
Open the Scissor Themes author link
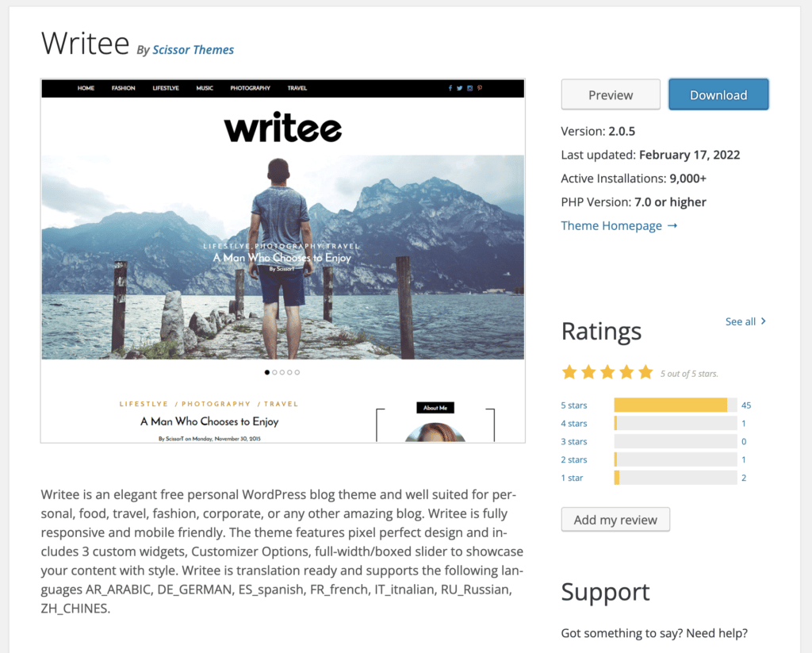193,50
